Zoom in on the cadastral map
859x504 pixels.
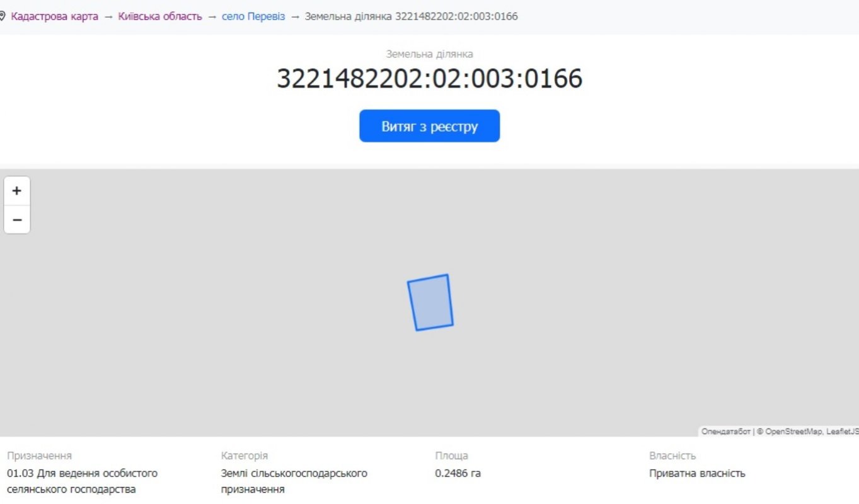pyautogui.click(x=17, y=191)
